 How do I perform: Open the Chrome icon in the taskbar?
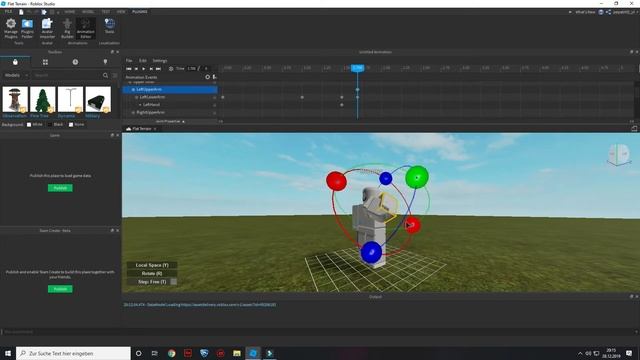point(171,353)
